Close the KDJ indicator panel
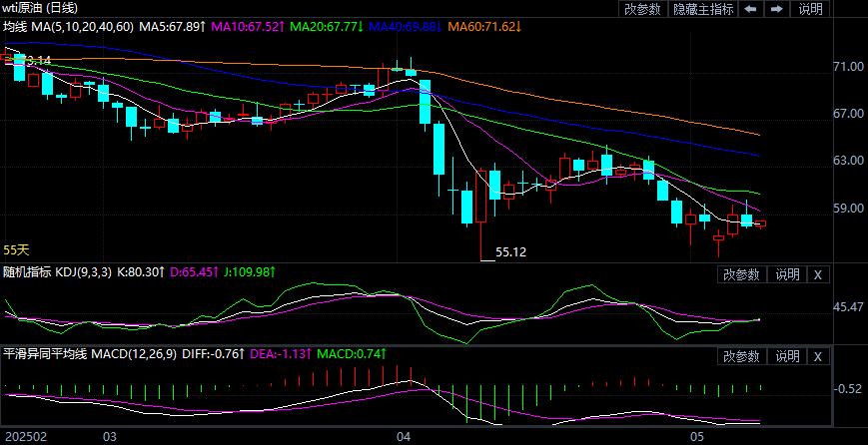This screenshot has height=445, width=868. pyautogui.click(x=817, y=274)
